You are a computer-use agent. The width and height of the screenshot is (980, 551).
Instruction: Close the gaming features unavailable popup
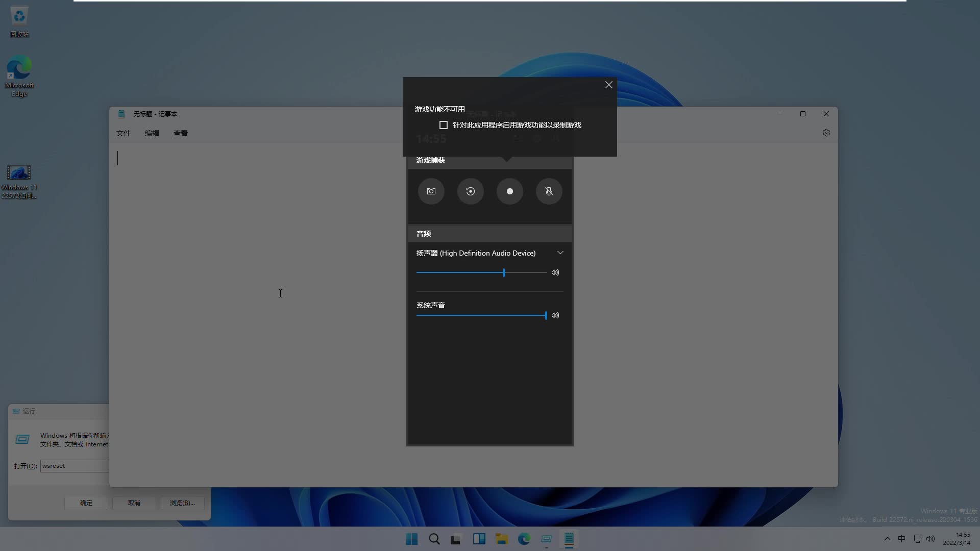point(609,85)
